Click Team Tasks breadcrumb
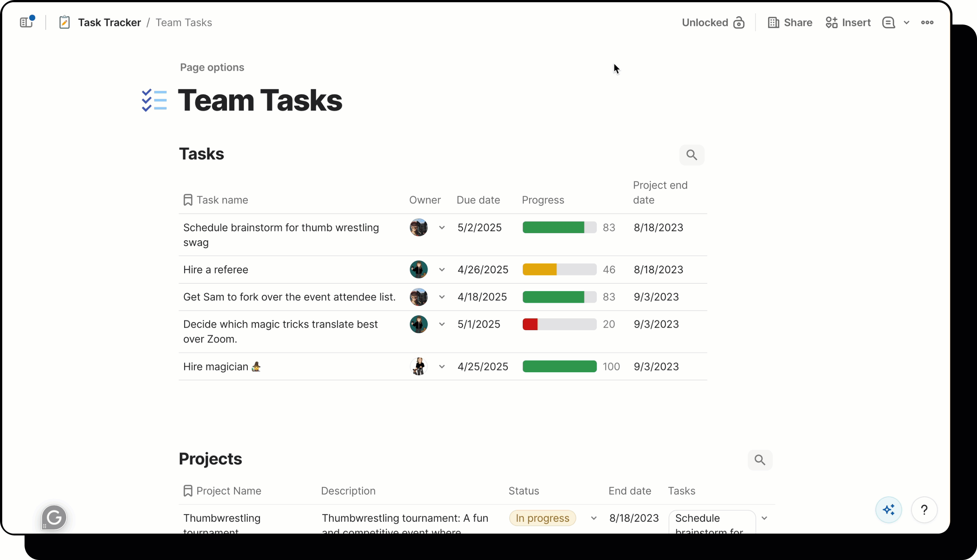 coord(183,23)
